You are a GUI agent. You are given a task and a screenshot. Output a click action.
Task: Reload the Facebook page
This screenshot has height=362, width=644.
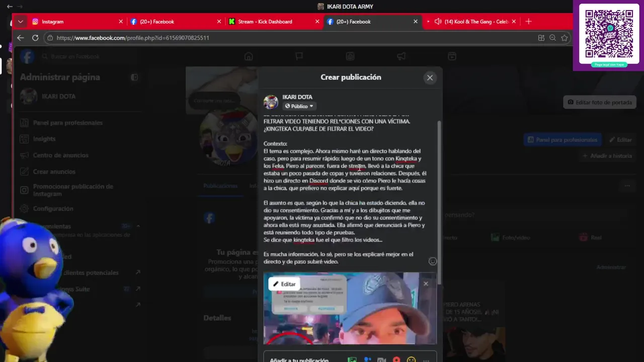(35, 38)
